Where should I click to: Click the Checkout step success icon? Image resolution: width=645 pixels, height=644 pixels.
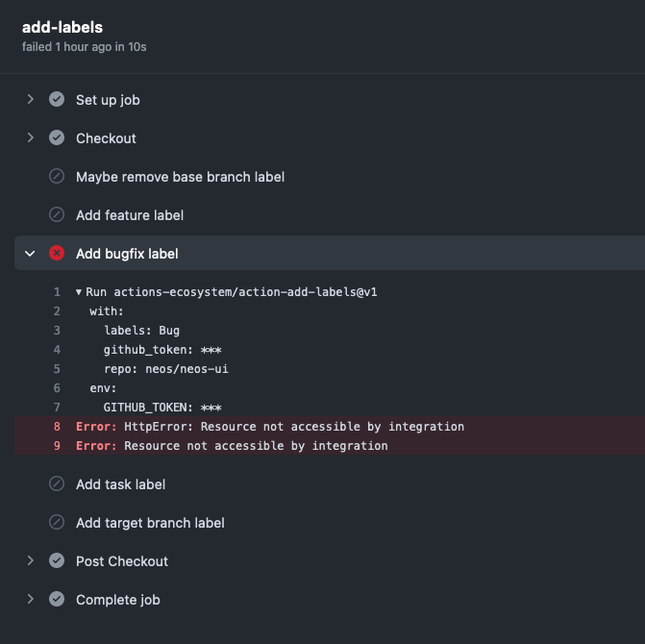(57, 138)
